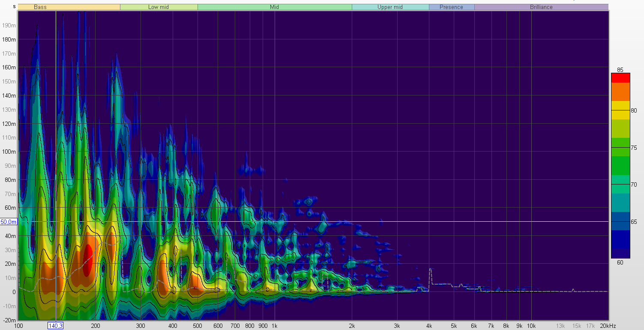The height and width of the screenshot is (330, 644).
Task: Select the Low mid band label
Action: pos(159,7)
